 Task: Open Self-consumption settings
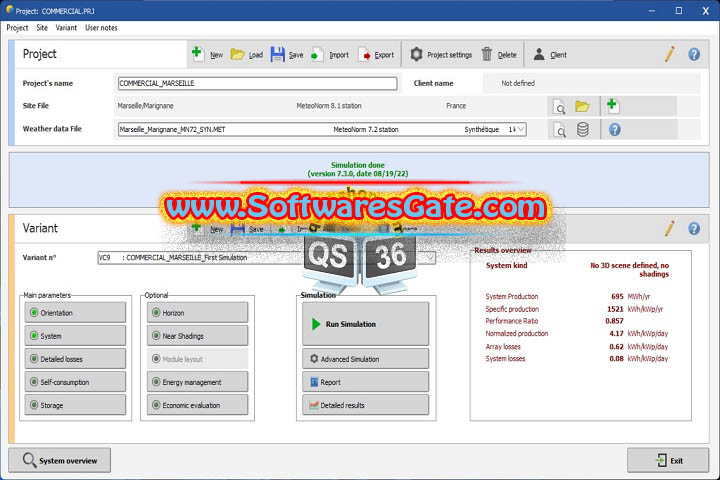coord(75,382)
